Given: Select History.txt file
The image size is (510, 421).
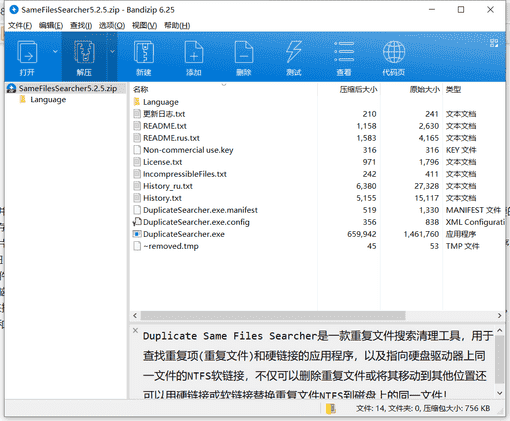Looking at the screenshot, I should click(x=162, y=198).
